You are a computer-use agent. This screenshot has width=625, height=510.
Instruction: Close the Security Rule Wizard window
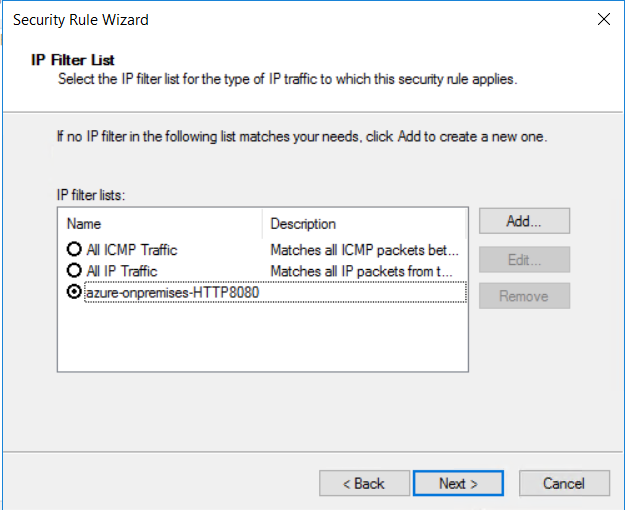pos(603,19)
